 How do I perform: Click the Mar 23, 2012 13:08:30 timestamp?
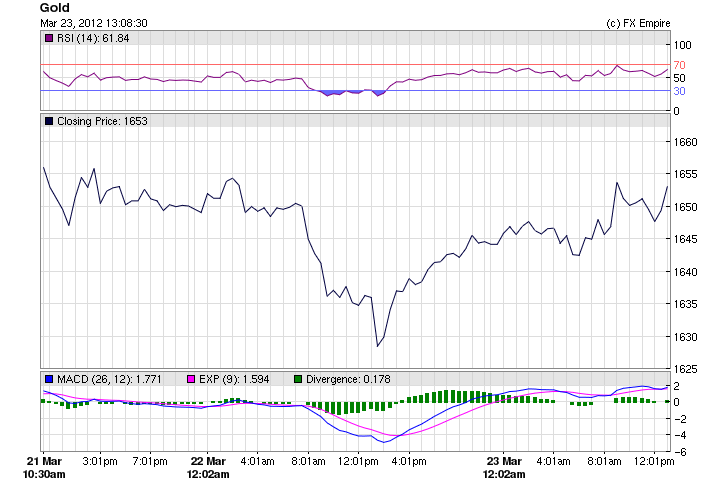point(94,23)
